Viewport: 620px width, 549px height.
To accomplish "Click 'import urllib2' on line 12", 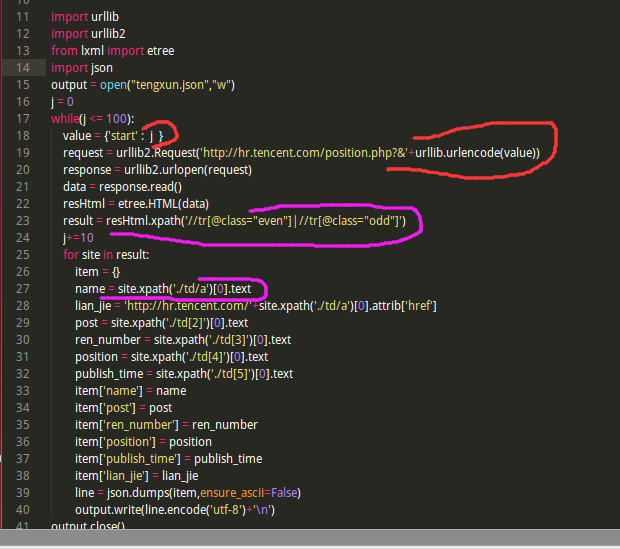I will [x=88, y=34].
